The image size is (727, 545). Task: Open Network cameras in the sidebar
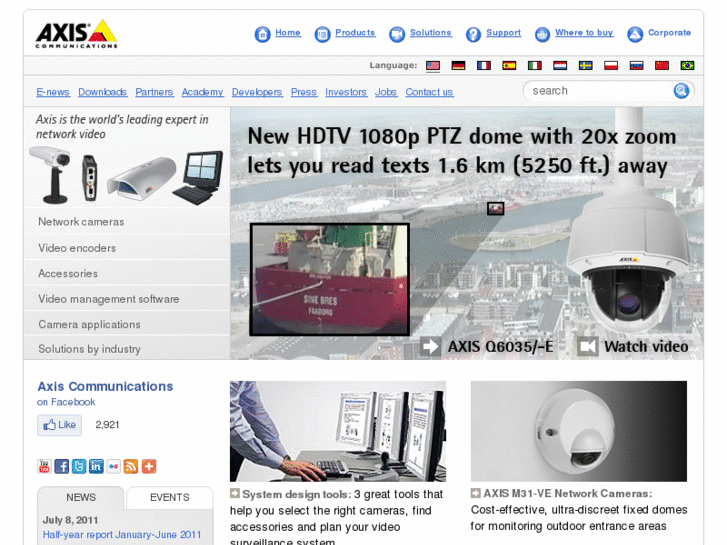(127, 222)
